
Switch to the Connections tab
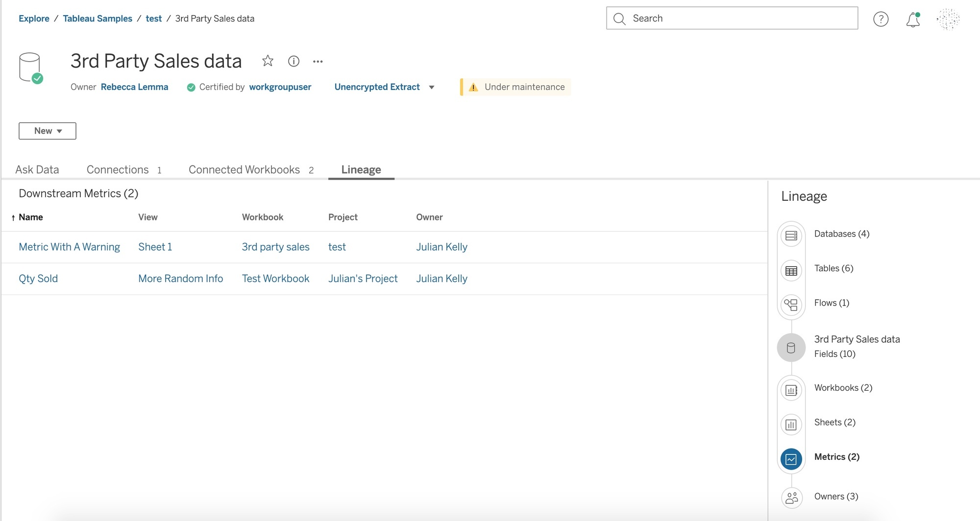pos(124,169)
